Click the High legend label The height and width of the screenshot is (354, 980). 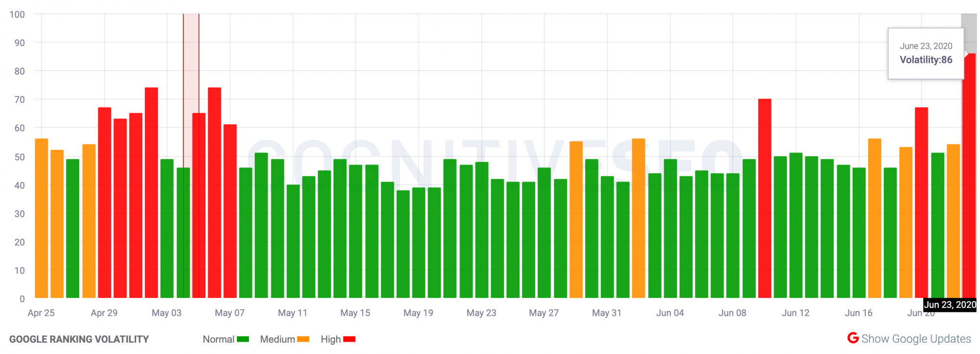(x=331, y=339)
